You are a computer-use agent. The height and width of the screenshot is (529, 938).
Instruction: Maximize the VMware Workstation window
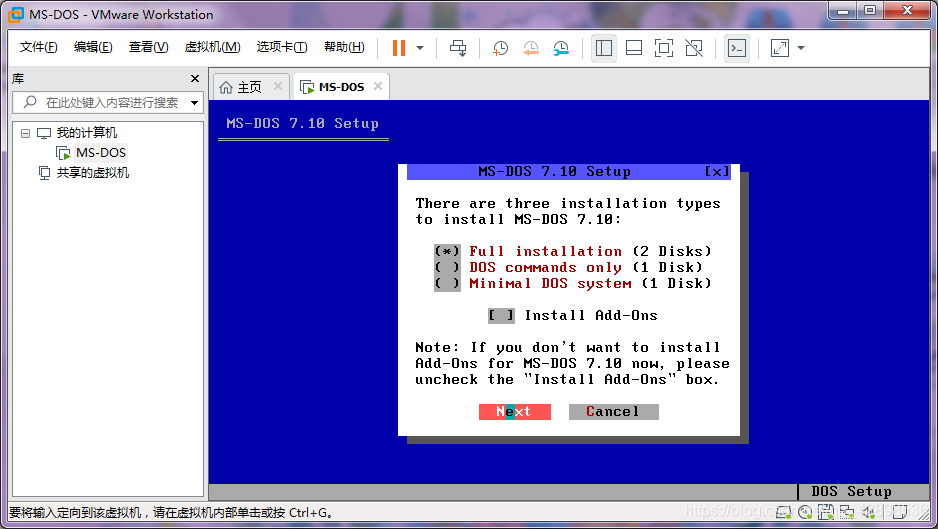point(870,11)
